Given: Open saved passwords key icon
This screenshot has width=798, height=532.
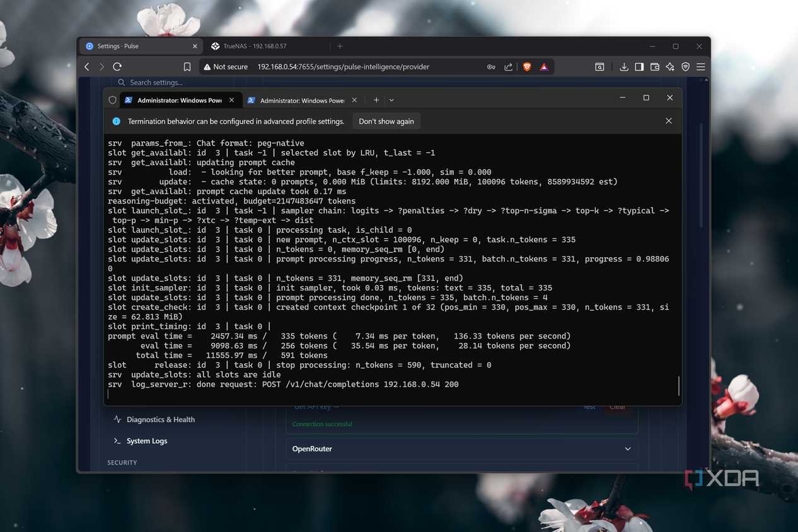Looking at the screenshot, I should tap(491, 67).
